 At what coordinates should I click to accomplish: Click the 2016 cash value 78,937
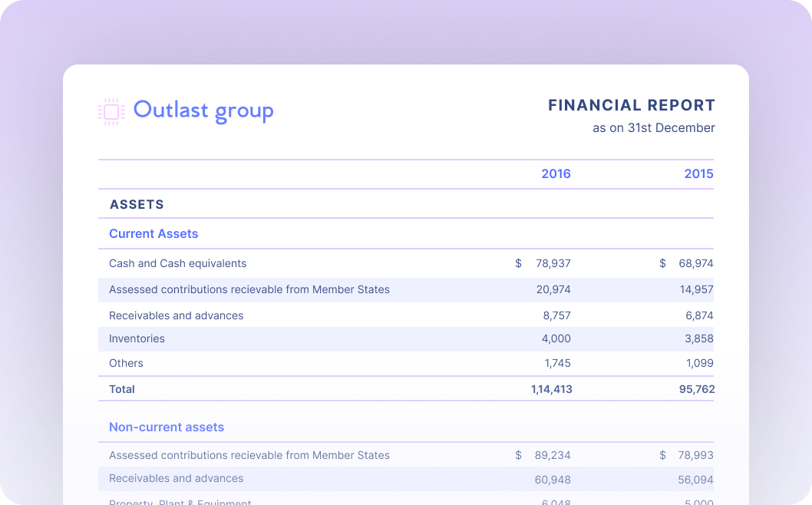point(553,263)
